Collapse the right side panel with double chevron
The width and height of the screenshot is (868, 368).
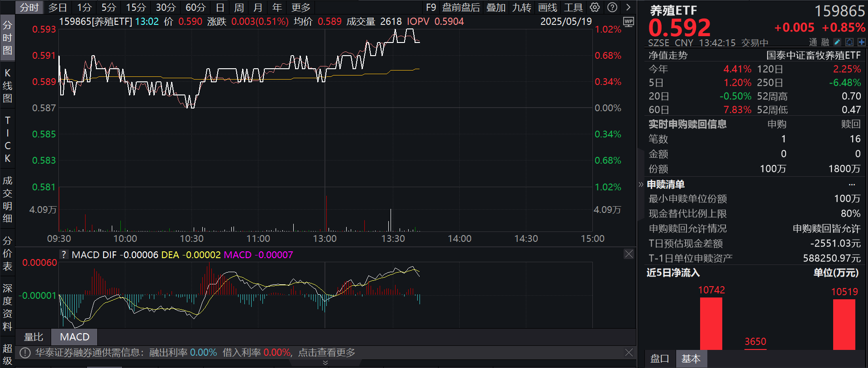[640, 184]
